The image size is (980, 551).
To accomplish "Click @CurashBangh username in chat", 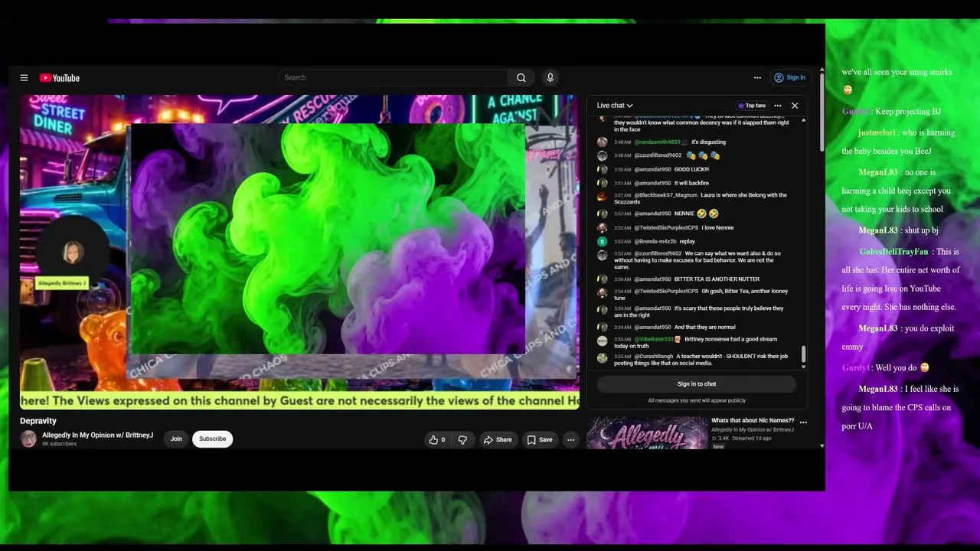I will click(654, 356).
